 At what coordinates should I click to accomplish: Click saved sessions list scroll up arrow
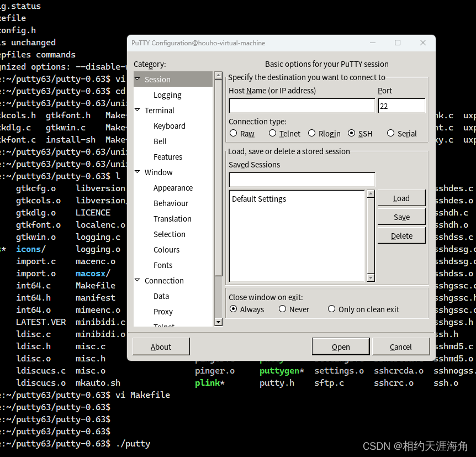click(x=371, y=194)
